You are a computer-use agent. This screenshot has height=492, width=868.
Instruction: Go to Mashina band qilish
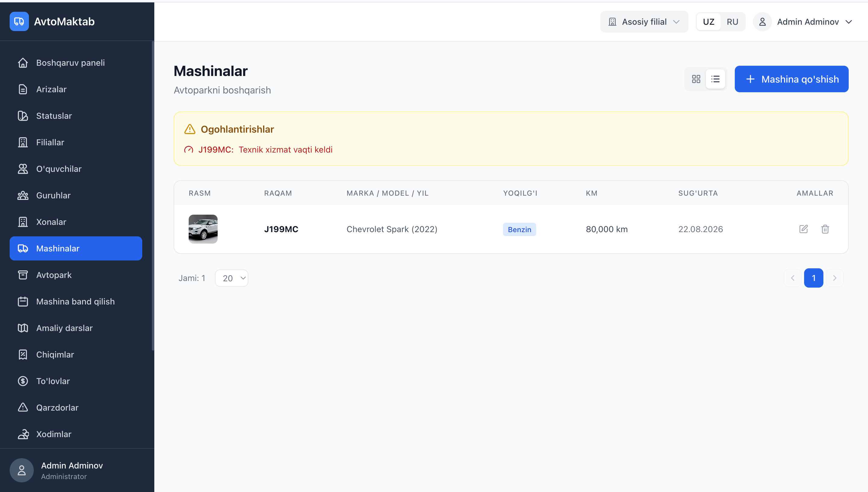pyautogui.click(x=75, y=301)
